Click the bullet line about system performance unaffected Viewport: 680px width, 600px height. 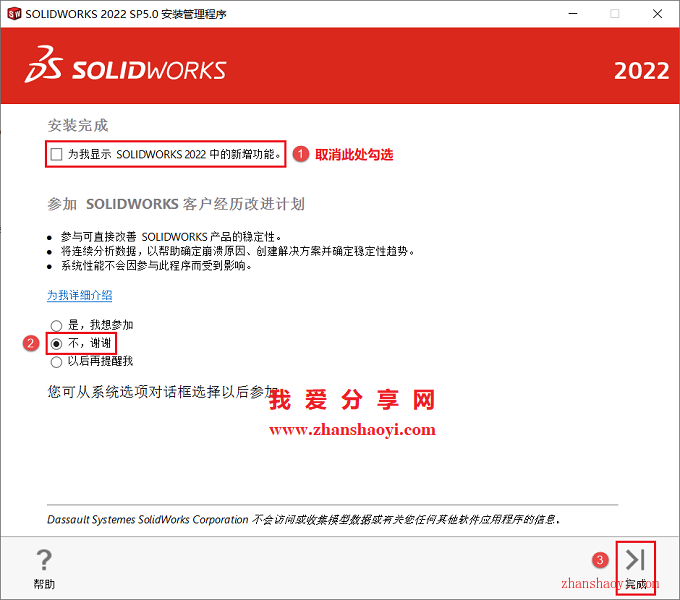156,265
